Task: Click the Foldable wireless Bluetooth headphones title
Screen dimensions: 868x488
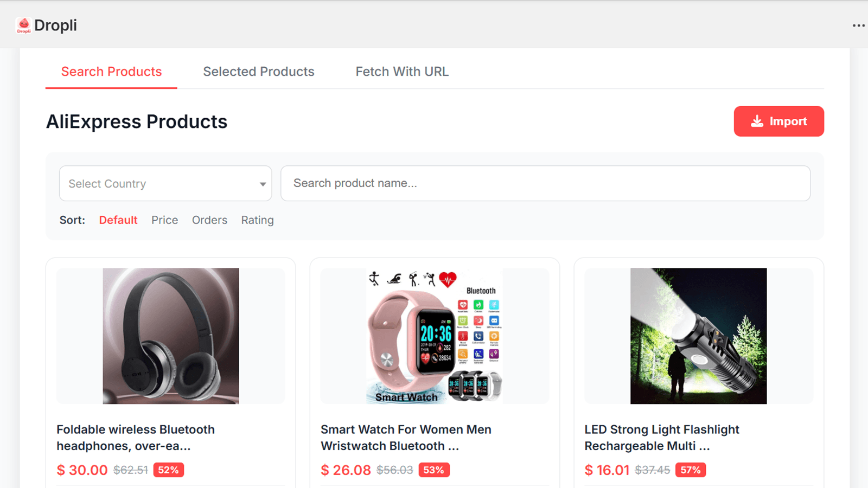Action: tap(136, 438)
